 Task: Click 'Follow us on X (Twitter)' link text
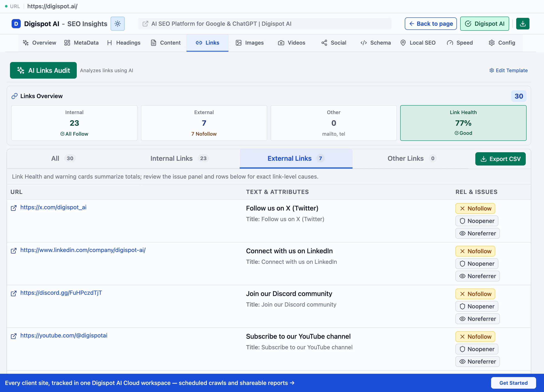[x=282, y=208]
